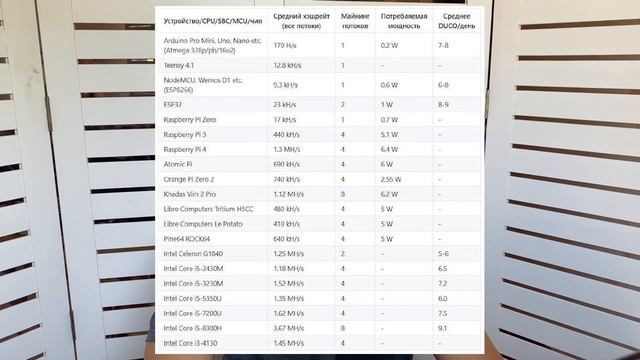Click the Потребляемая мощность column header
This screenshot has height=360, width=640.
404,21
